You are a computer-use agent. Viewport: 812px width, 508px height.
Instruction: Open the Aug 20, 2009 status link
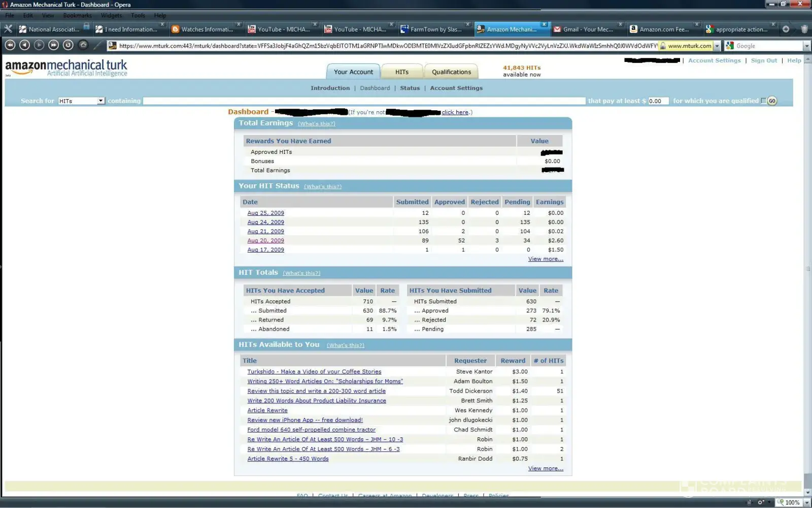(265, 240)
